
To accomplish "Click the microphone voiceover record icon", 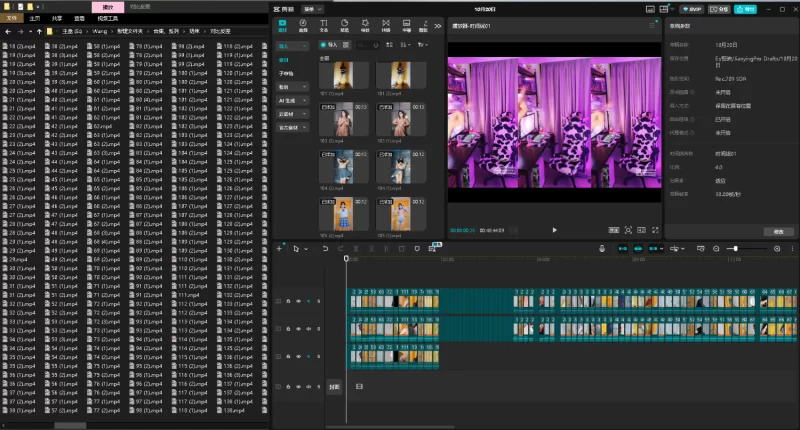I will click(602, 248).
